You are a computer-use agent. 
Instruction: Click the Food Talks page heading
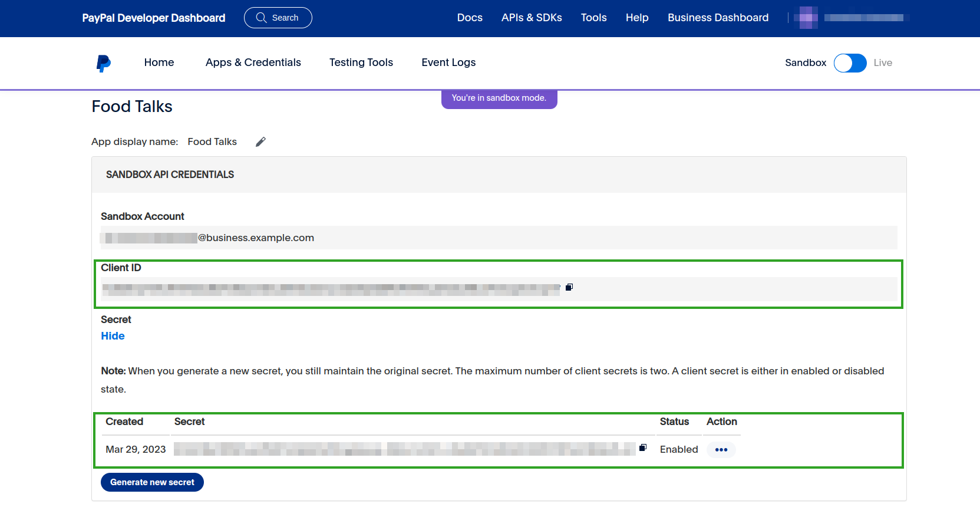(x=132, y=107)
